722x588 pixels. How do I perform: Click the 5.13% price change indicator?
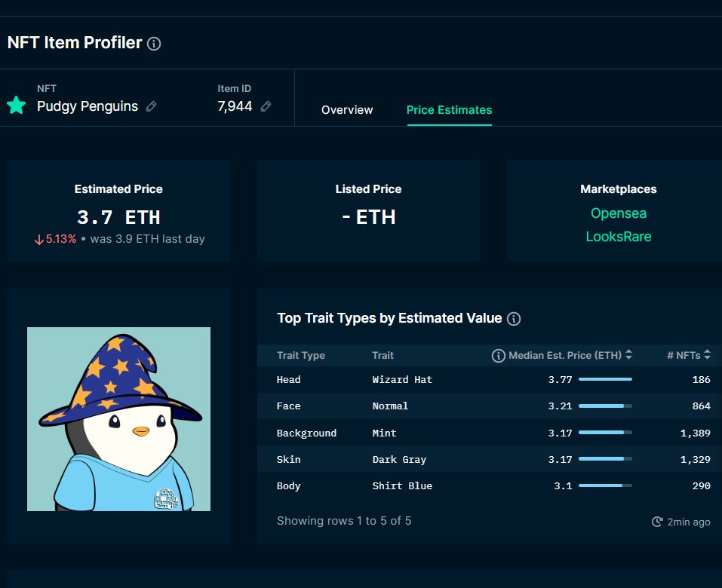[x=55, y=239]
